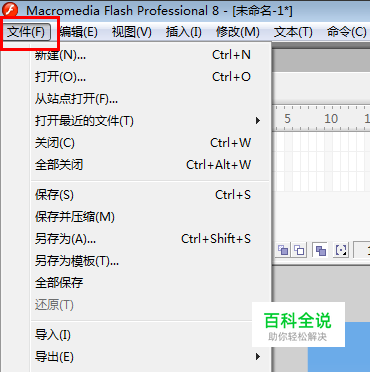Choose 新建(N)... from the File menu
370x372 pixels.
[150, 55]
